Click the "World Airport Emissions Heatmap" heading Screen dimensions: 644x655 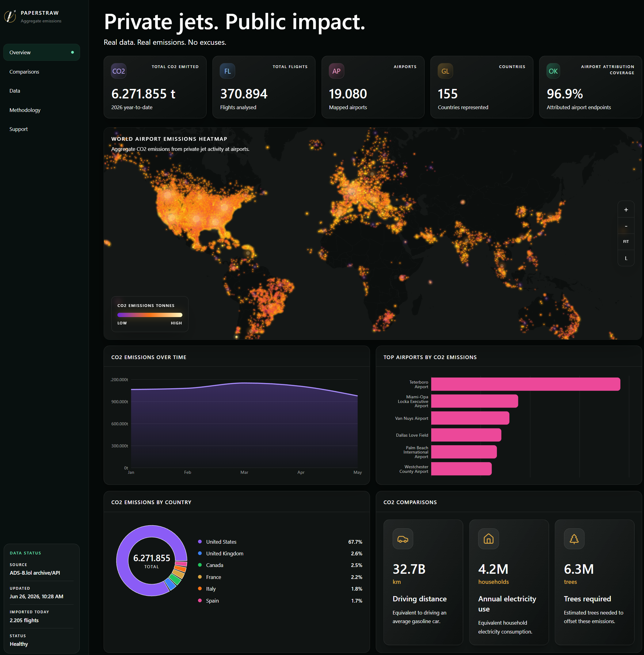169,139
